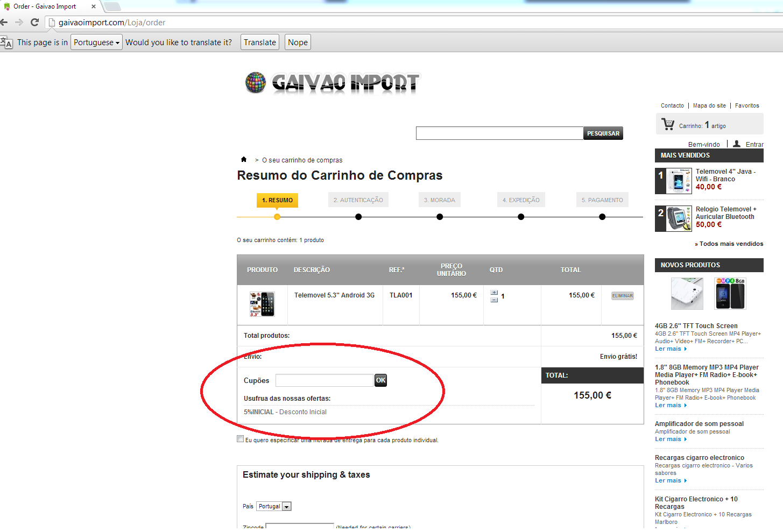Decrease quantity with minus icon
This screenshot has width=783, height=532.
494,300
